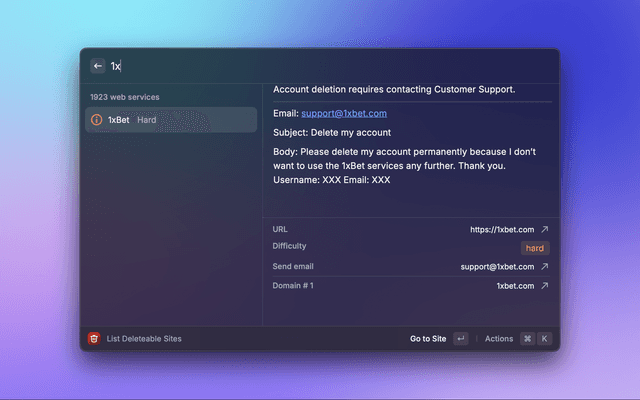Click the arrow icon in the URL row
Viewport: 640px width, 400px height.
(545, 229)
